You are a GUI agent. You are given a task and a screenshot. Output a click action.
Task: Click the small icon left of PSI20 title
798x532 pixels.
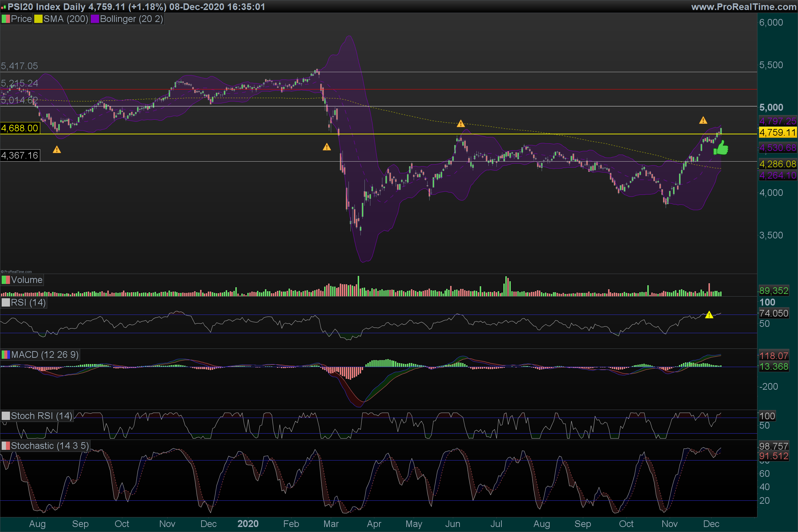[x=3, y=7]
